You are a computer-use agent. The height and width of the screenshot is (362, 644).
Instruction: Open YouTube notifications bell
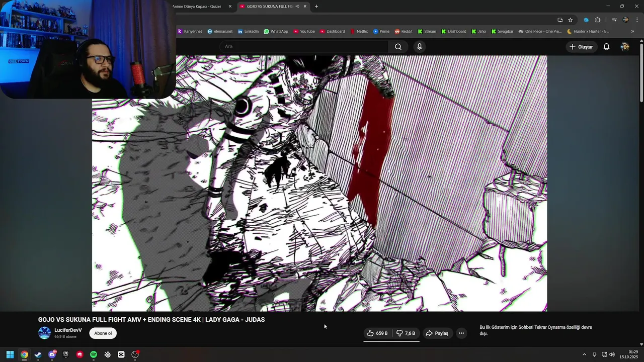click(x=606, y=47)
